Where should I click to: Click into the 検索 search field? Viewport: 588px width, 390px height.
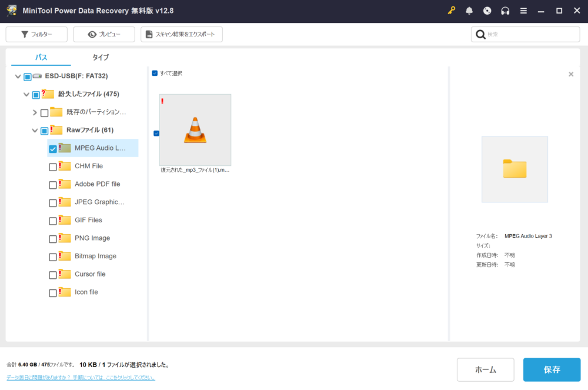[x=529, y=35]
